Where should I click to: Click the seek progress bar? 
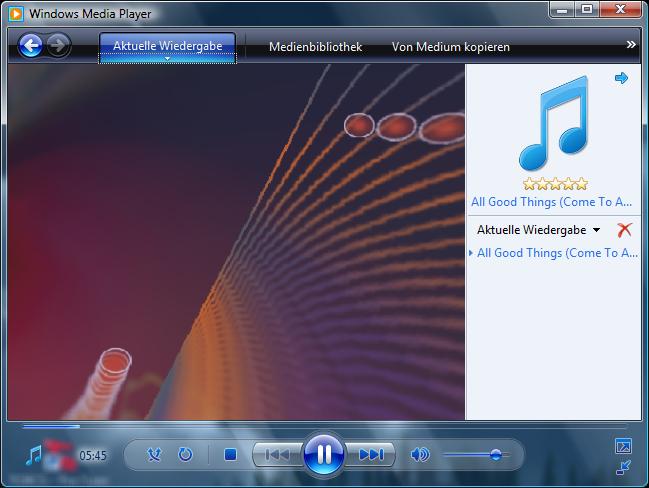300,427
